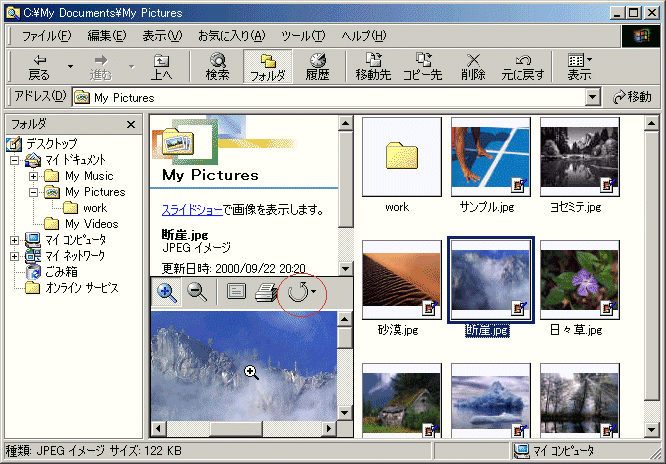
Task: Expand the マイ コンピュータ tree node
Action: [x=14, y=240]
